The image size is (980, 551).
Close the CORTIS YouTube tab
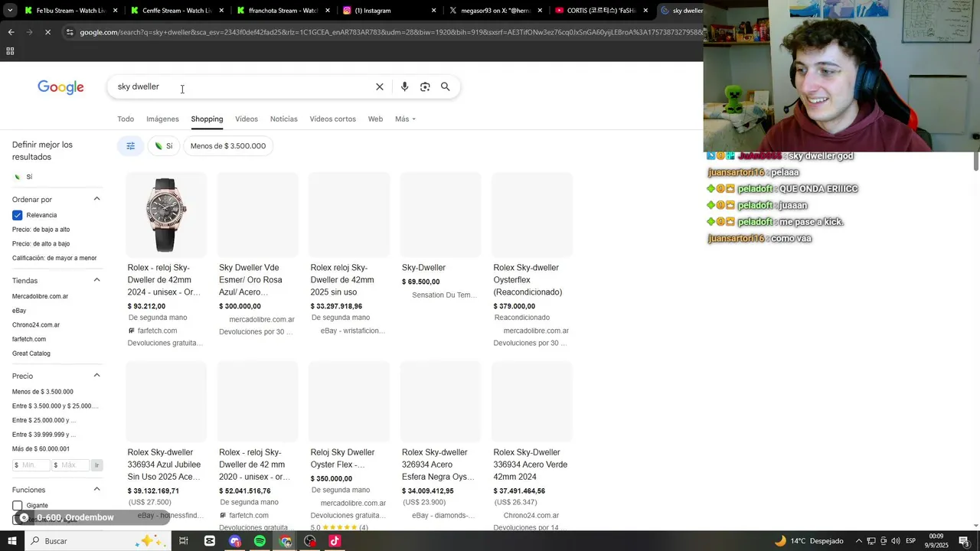click(x=645, y=11)
